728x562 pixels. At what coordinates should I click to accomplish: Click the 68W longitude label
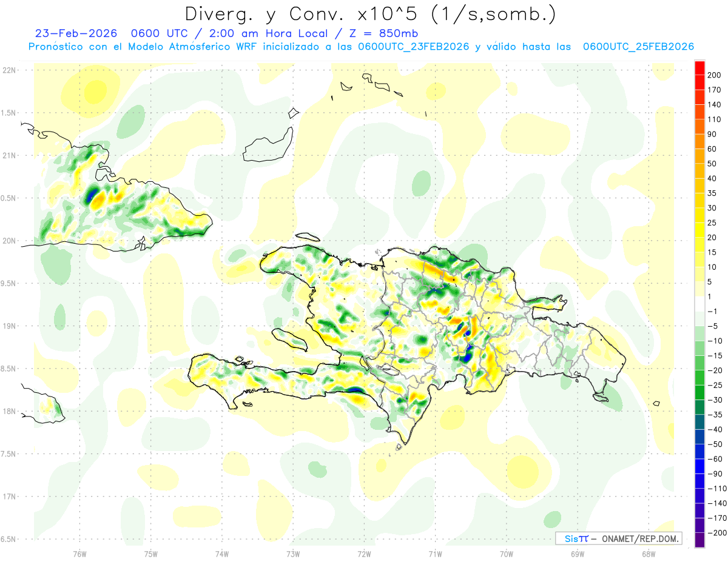648,554
